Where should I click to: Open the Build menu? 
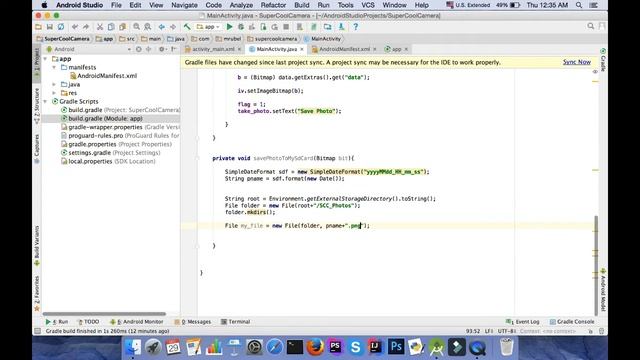coord(302,5)
